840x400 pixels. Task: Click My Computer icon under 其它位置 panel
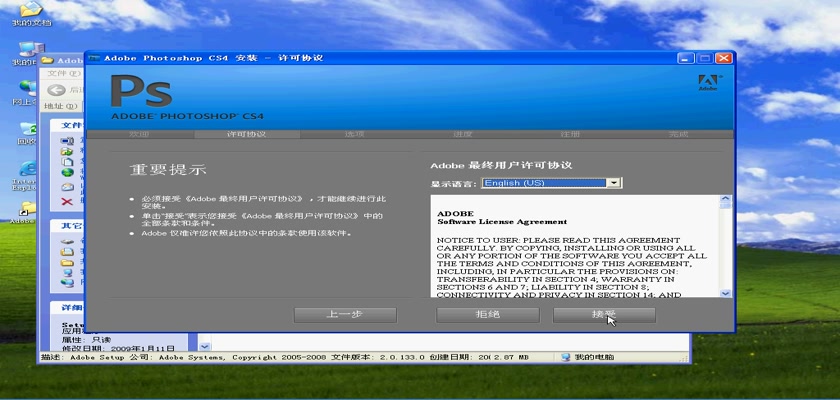click(x=67, y=273)
